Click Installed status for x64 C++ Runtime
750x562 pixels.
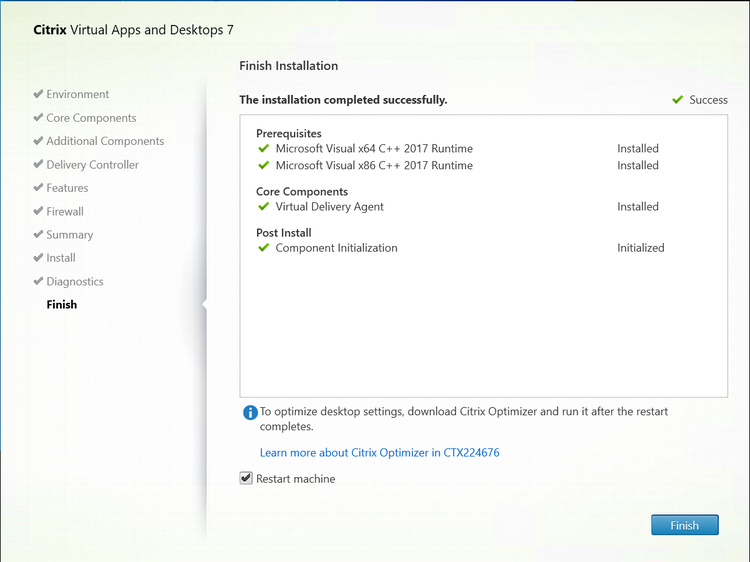pyautogui.click(x=638, y=149)
